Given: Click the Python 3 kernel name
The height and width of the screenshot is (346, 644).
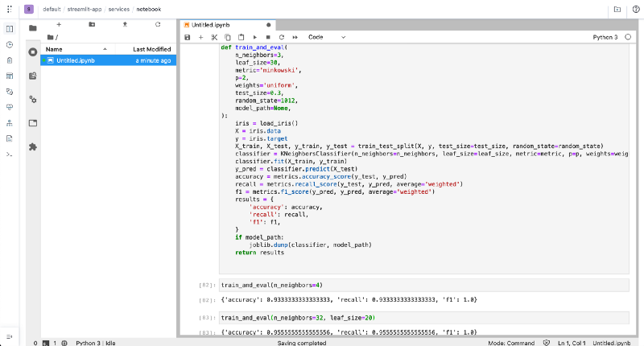Looking at the screenshot, I should [605, 37].
